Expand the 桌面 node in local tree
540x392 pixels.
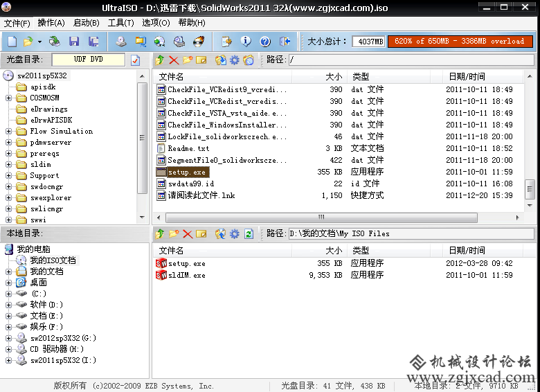[x=8, y=283]
